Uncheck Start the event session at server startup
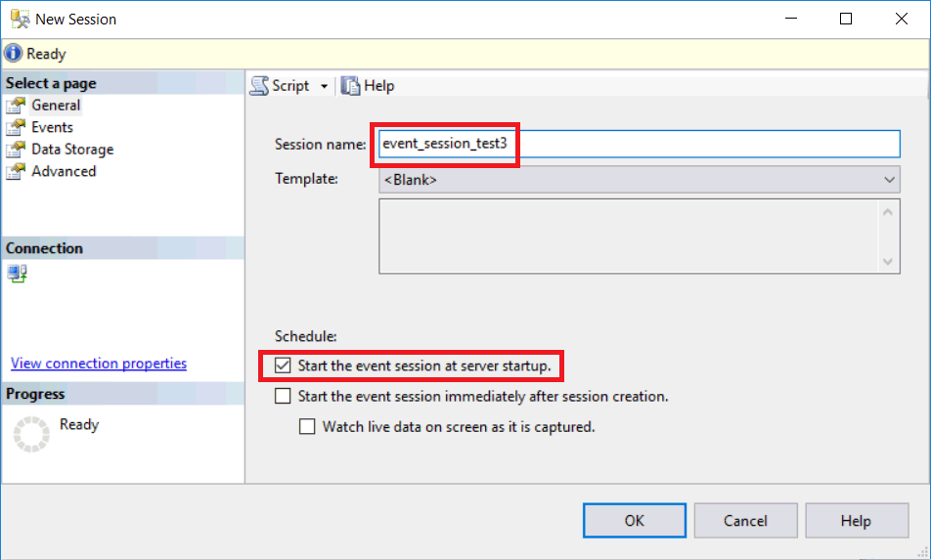 coord(284,366)
